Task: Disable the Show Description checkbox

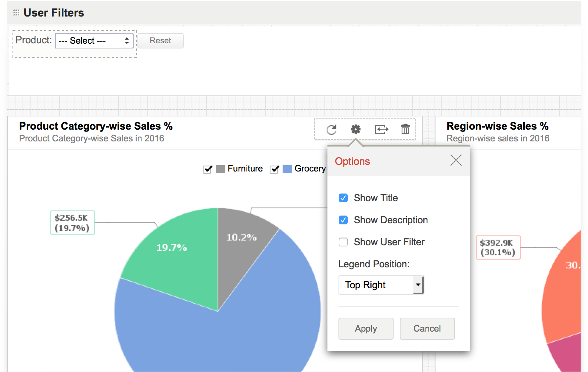Action: [x=343, y=220]
